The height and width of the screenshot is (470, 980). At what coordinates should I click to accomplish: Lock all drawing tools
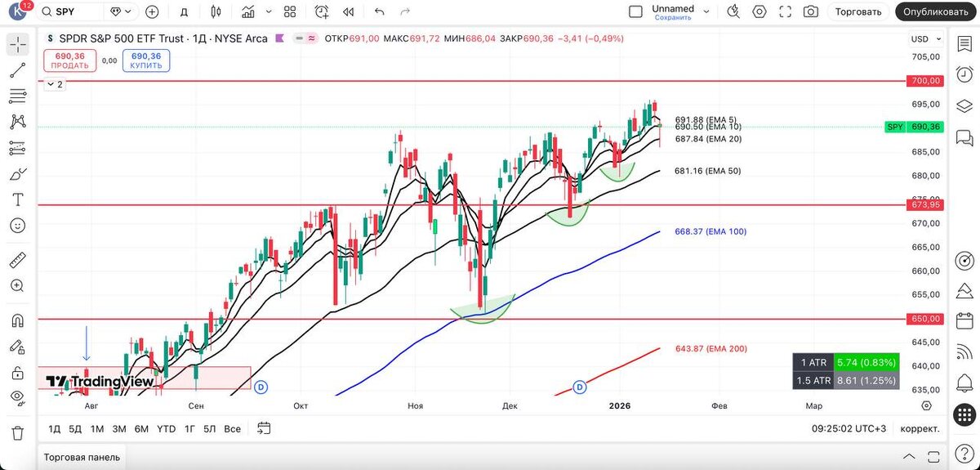[18, 373]
